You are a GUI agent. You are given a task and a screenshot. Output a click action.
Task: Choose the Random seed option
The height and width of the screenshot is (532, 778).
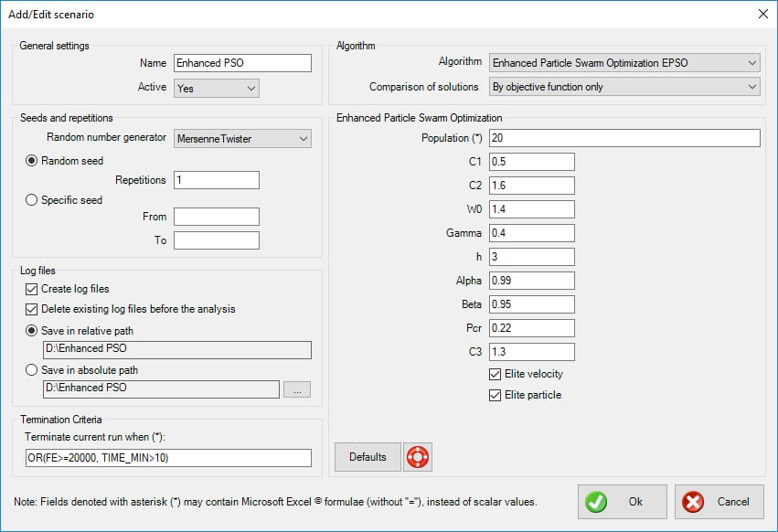coord(32,160)
